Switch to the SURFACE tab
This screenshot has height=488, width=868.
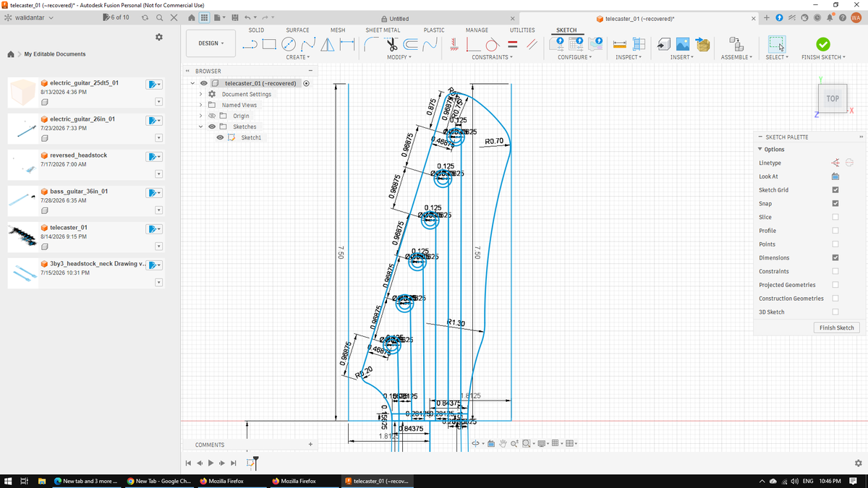point(297,30)
